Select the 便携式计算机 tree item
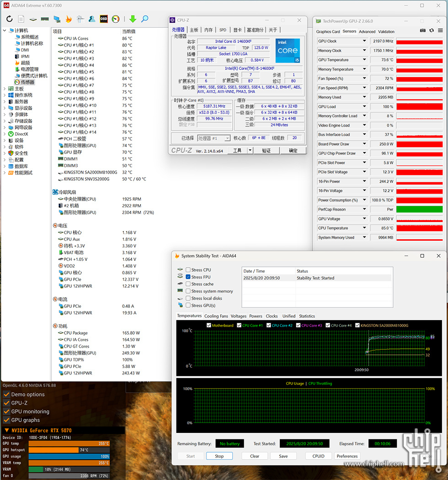 31,76
